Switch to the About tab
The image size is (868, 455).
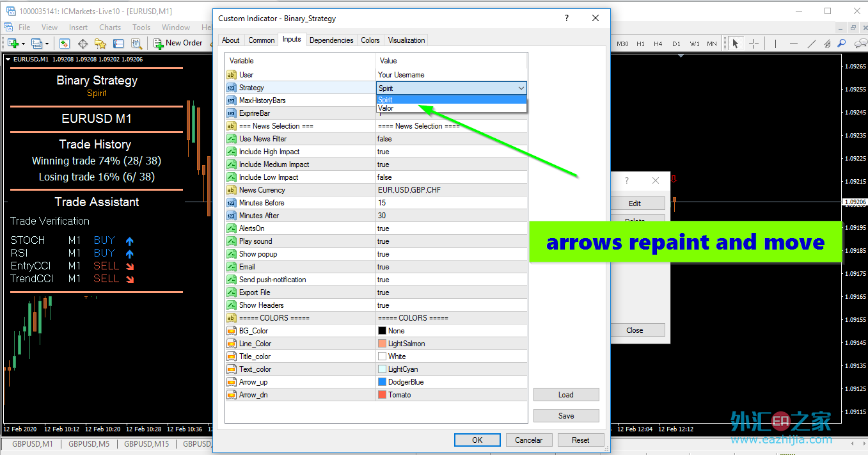231,40
